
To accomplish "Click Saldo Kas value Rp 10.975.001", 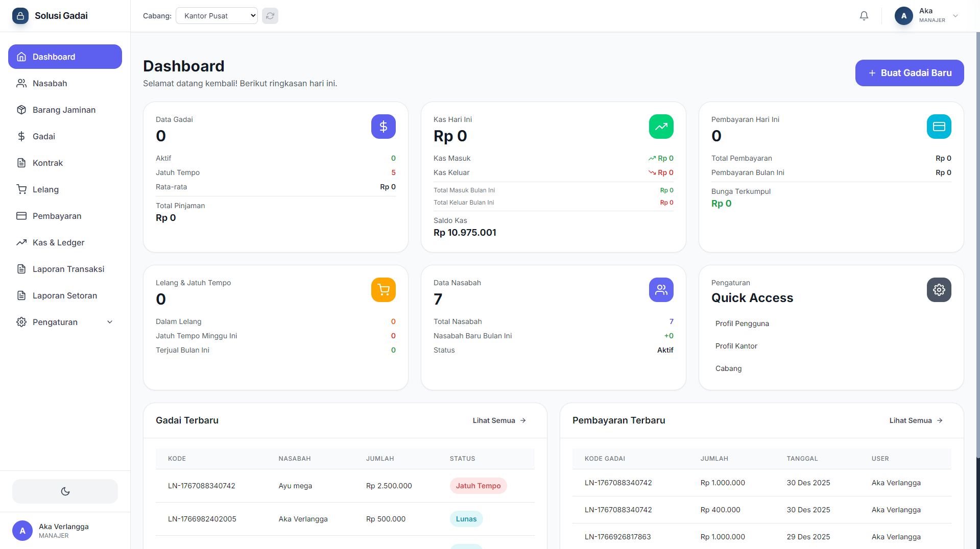I will (465, 233).
